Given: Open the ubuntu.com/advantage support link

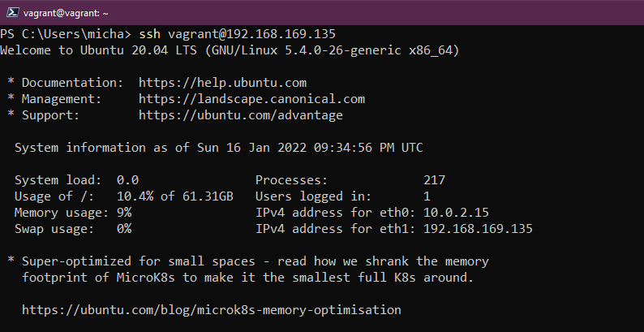Looking at the screenshot, I should pyautogui.click(x=240, y=115).
